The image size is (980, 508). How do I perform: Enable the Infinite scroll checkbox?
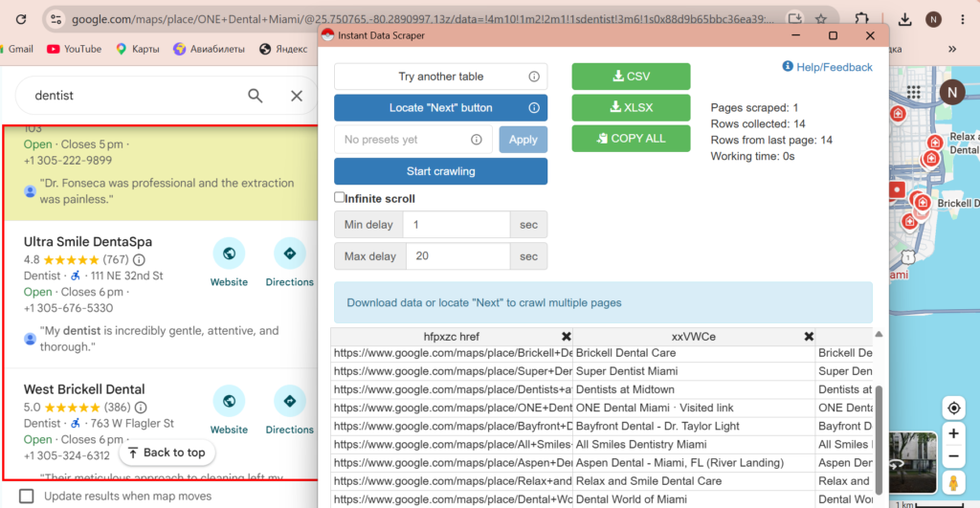click(340, 197)
